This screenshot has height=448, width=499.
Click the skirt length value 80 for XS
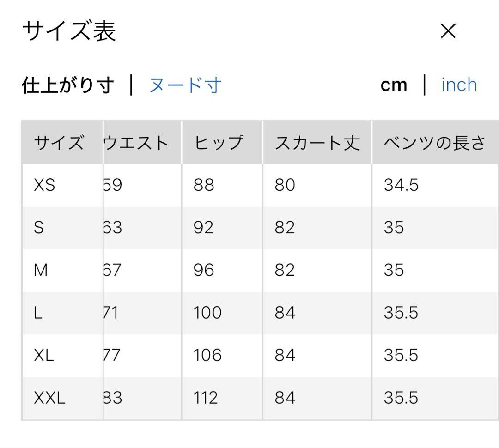285,185
